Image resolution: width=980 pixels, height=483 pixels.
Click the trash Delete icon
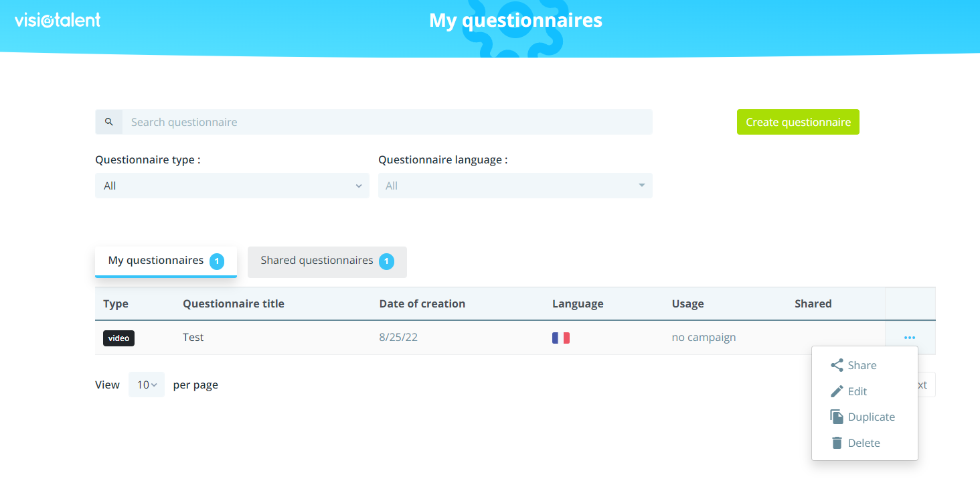837,443
